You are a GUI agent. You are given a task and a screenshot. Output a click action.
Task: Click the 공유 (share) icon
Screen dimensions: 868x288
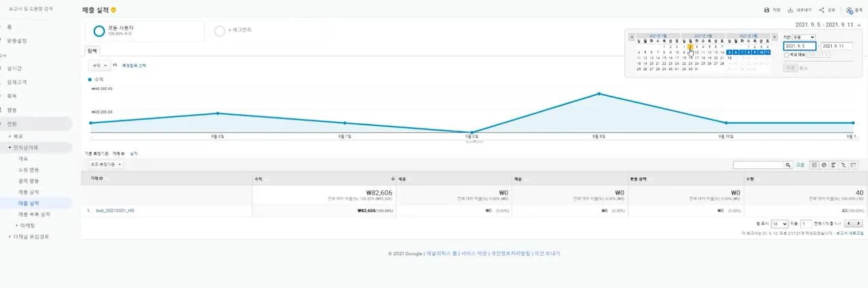click(x=821, y=10)
